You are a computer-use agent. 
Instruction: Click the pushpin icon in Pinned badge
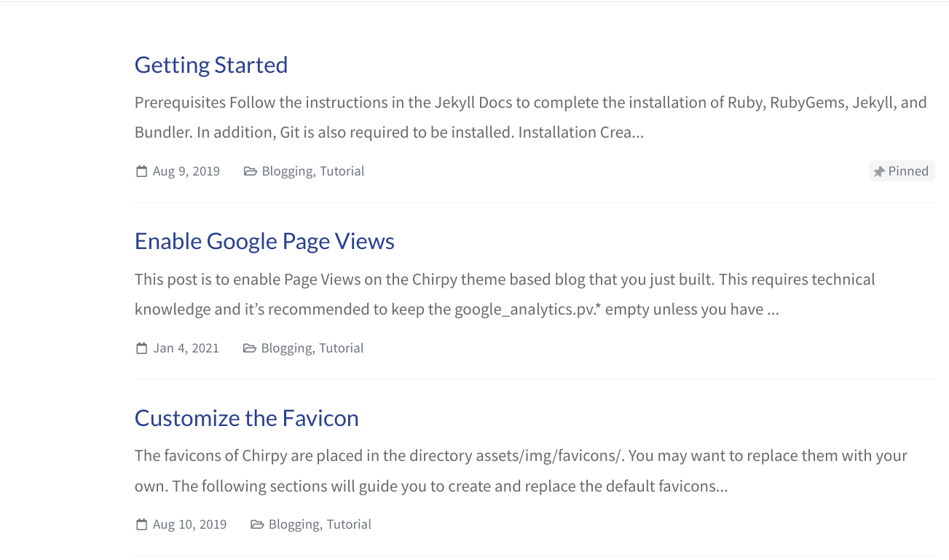pyautogui.click(x=879, y=172)
